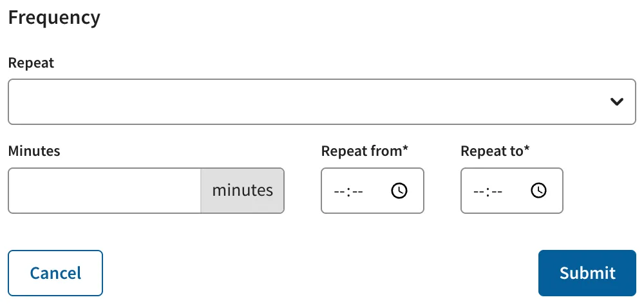644x304 pixels.
Task: Click the Frequency section heading
Action: click(x=54, y=17)
